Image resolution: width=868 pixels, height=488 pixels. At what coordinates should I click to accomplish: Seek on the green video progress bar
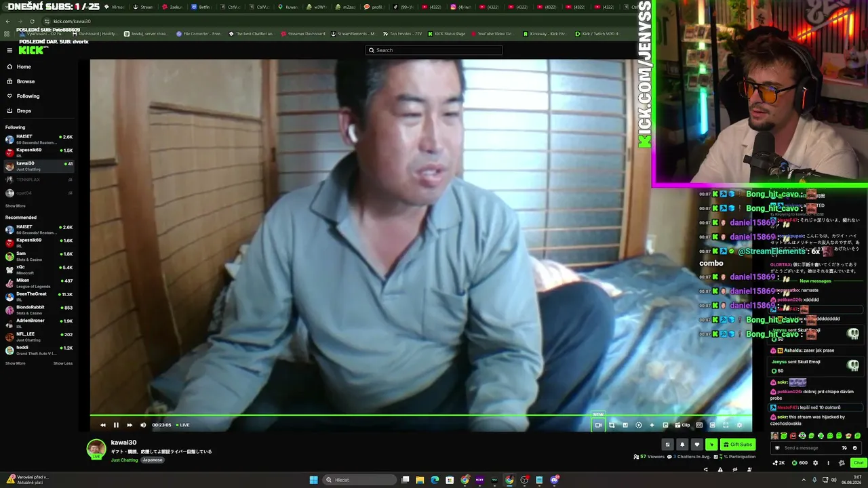pyautogui.click(x=420, y=415)
